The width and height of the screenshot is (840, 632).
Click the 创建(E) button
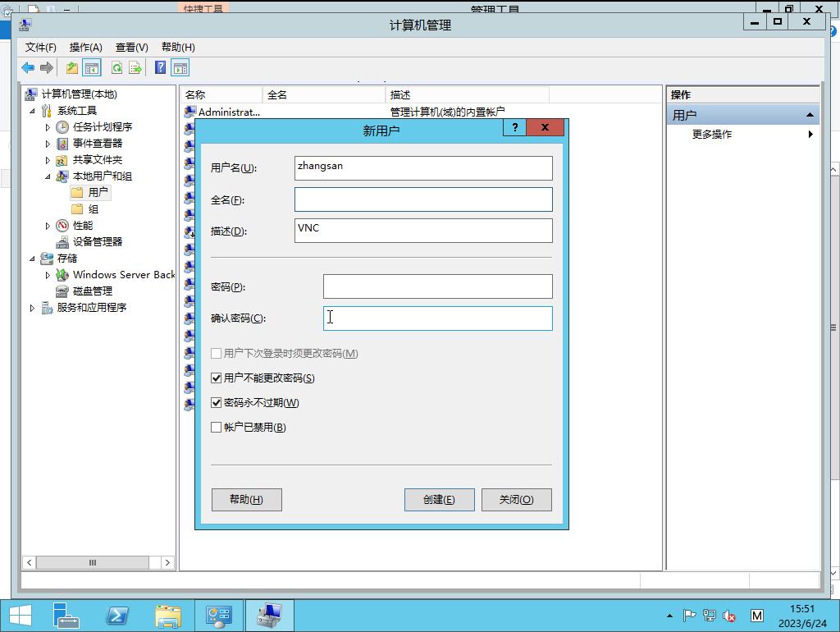tap(439, 500)
